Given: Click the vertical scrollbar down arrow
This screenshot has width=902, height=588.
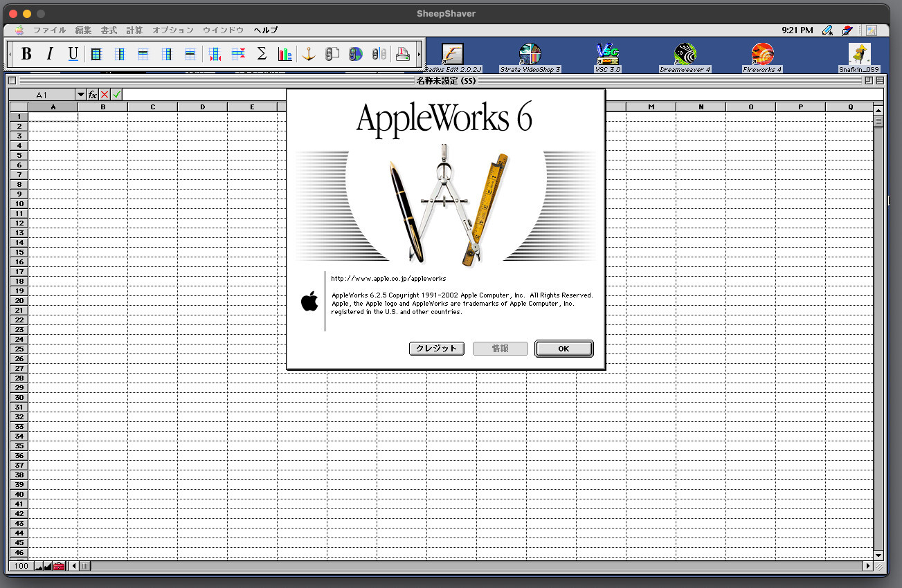Looking at the screenshot, I should [878, 555].
